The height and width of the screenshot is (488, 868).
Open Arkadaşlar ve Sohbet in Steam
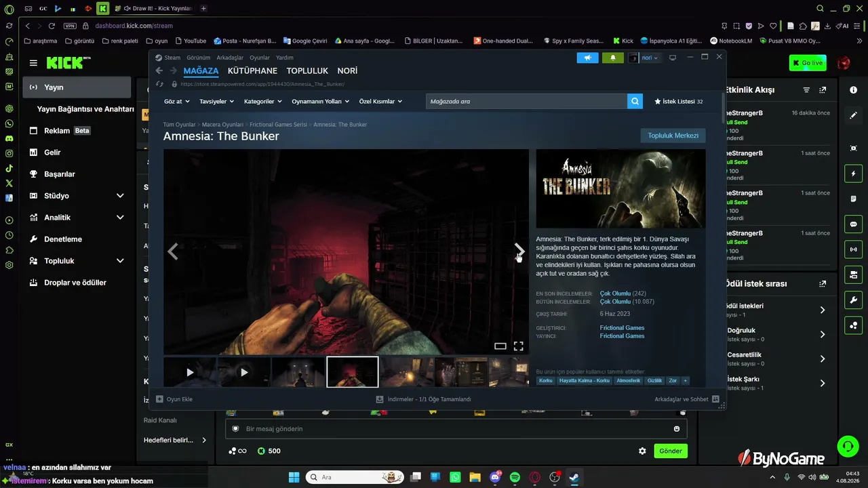click(x=687, y=399)
